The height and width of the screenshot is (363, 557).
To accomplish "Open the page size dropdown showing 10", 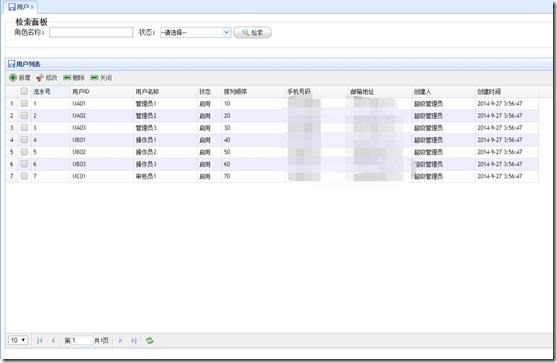I will point(18,340).
